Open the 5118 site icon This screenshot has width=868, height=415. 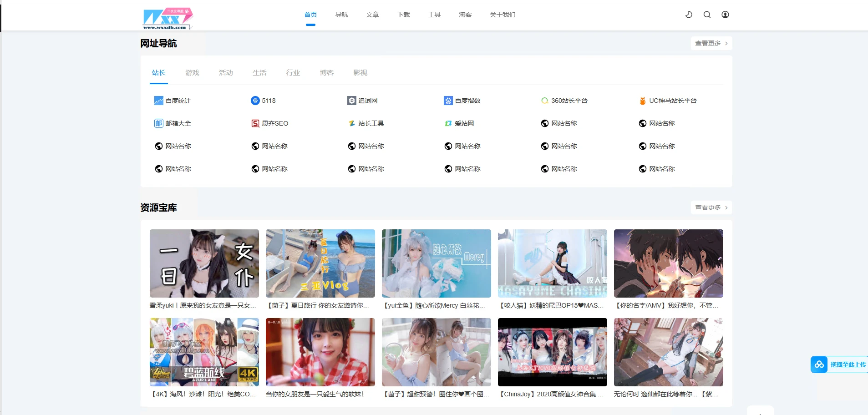(255, 101)
